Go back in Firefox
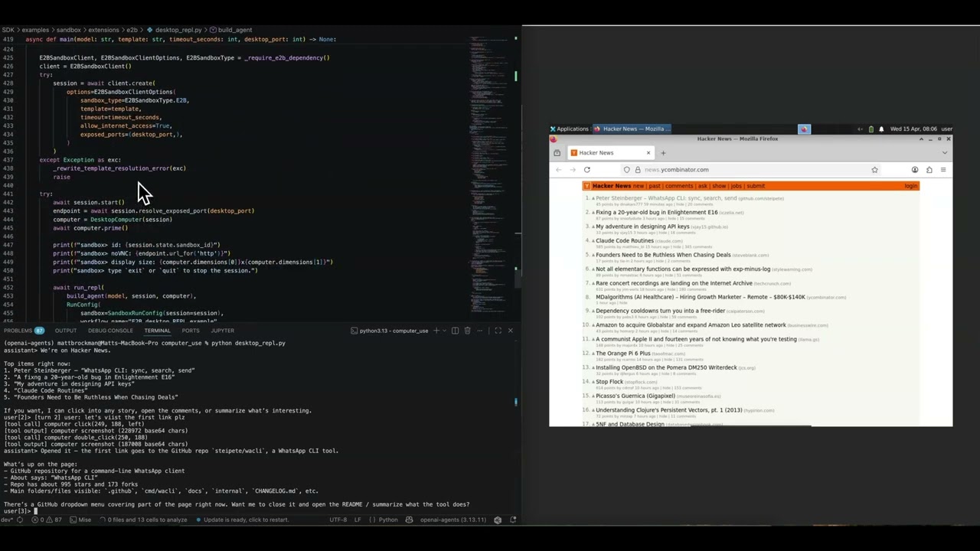Screen dimensions: 980x551 559,170
